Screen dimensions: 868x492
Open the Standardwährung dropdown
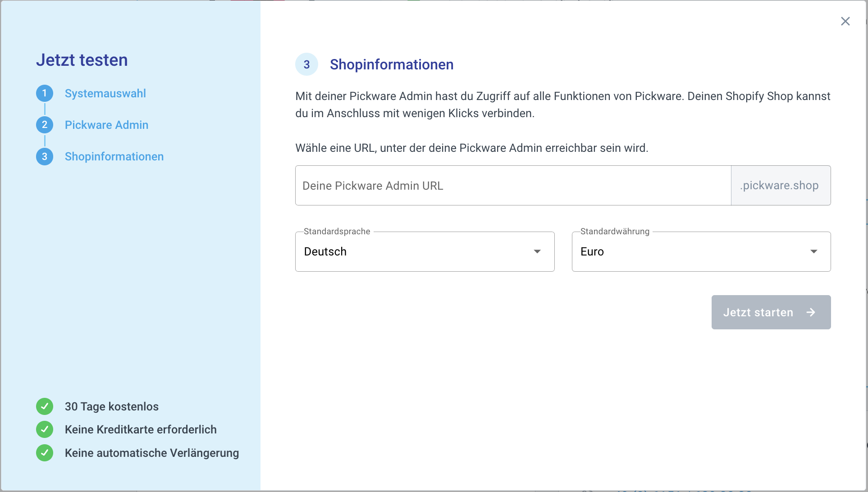(x=701, y=251)
